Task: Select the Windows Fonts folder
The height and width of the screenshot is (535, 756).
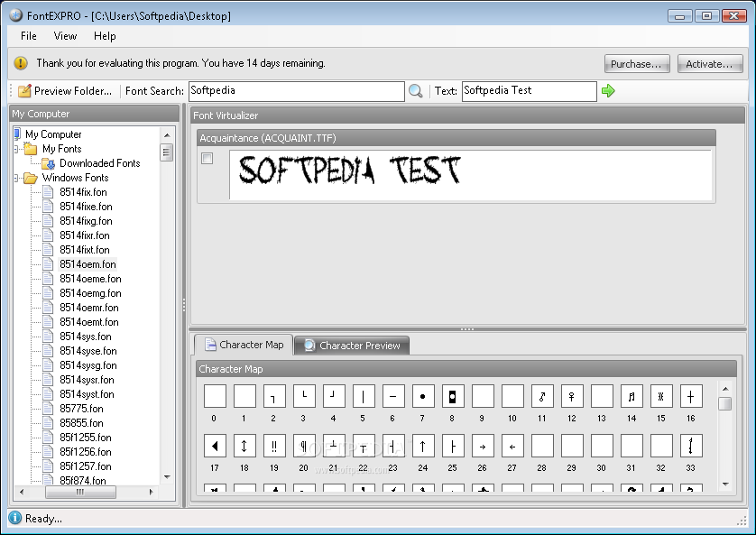Action: (75, 178)
